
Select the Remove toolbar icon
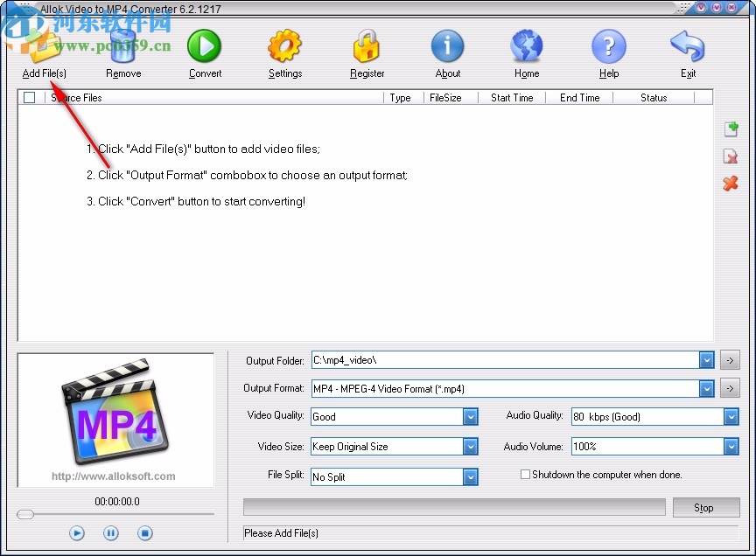point(122,48)
